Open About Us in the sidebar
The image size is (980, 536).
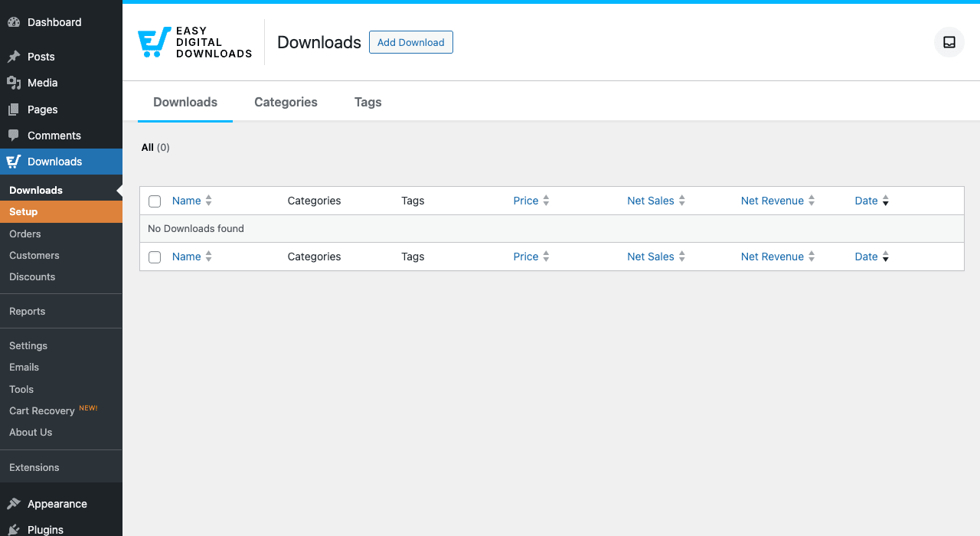pos(61,432)
